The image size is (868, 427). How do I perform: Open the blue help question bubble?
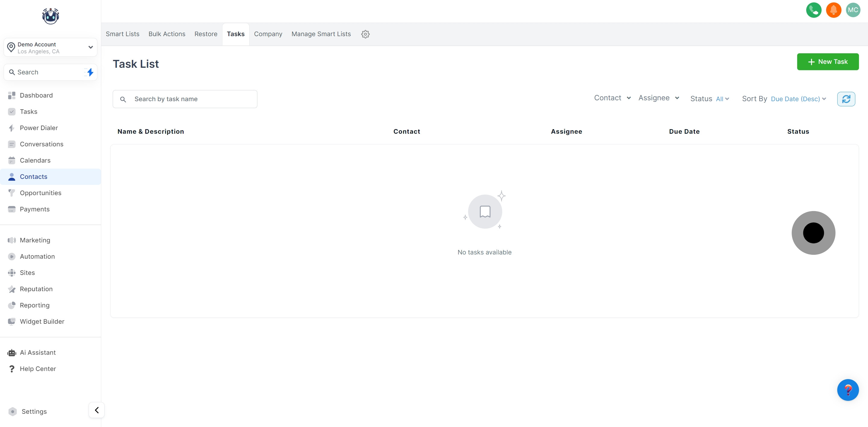tap(848, 390)
